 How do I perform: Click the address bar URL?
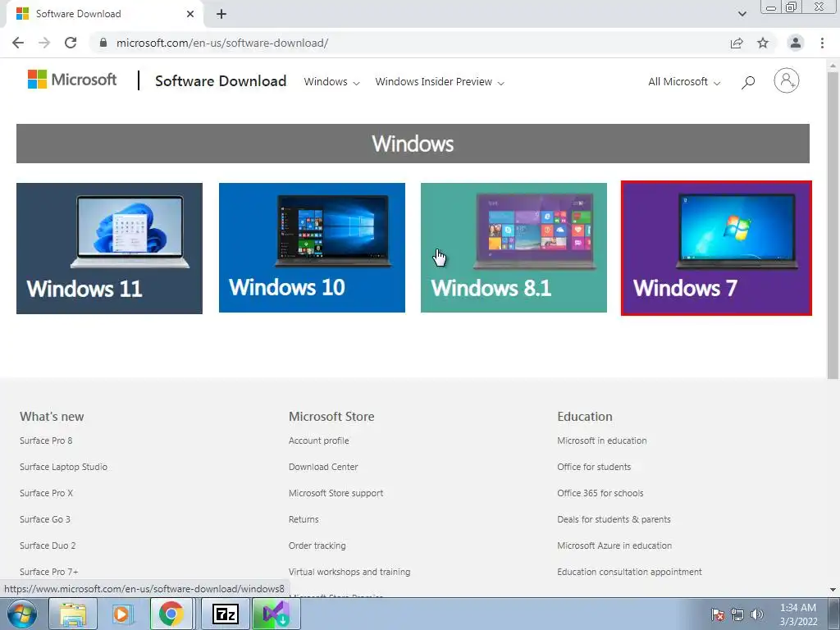tap(222, 43)
